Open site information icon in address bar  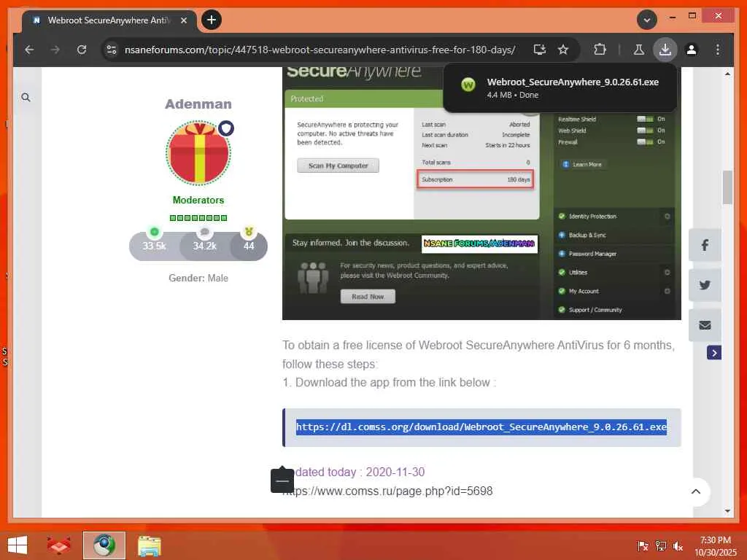[112, 50]
